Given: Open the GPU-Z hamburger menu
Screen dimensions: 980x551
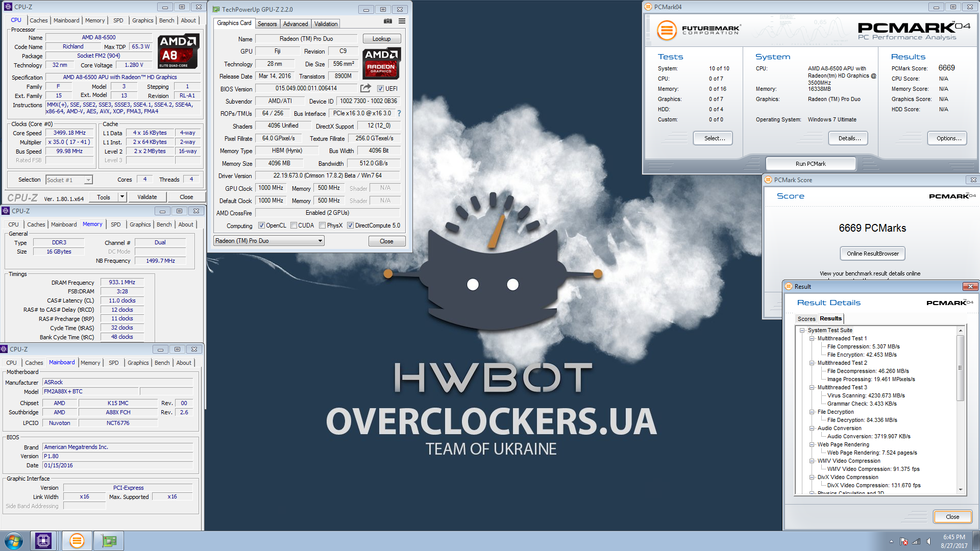Looking at the screenshot, I should point(402,21).
